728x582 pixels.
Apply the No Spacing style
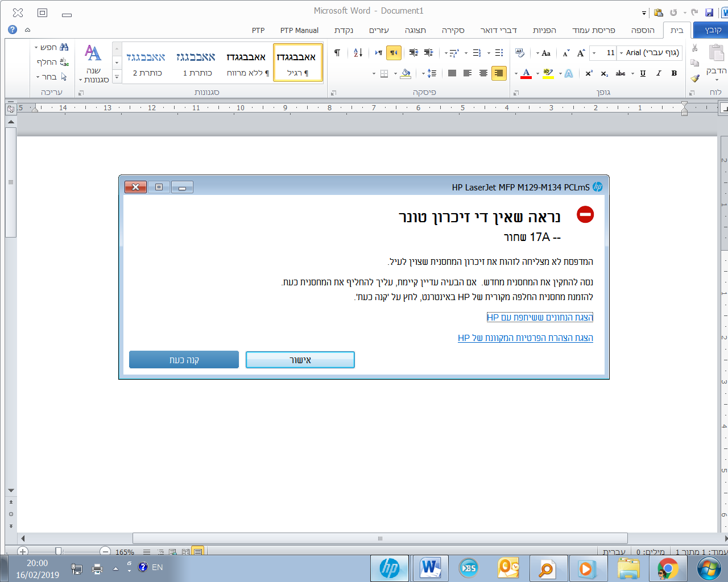pyautogui.click(x=247, y=63)
